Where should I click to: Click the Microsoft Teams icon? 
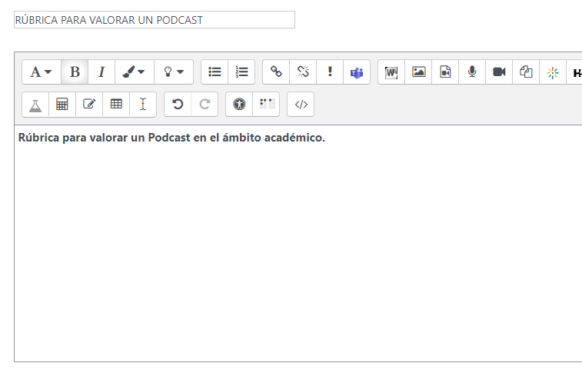point(357,72)
